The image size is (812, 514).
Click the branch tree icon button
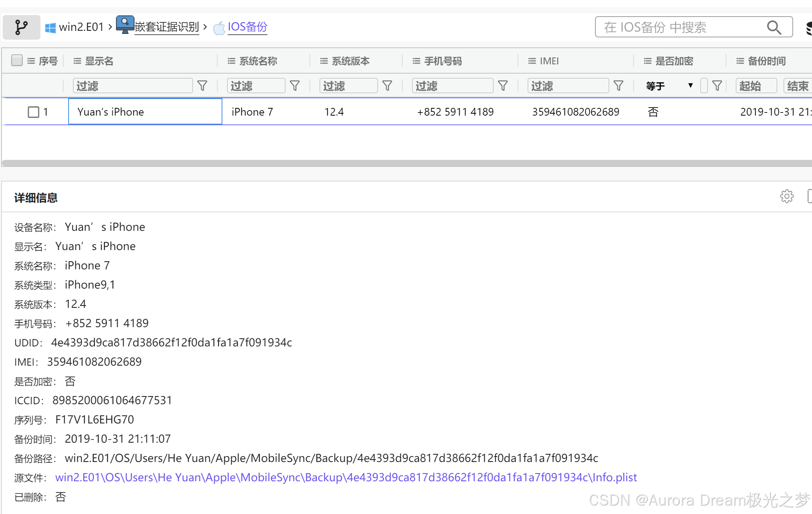21,27
